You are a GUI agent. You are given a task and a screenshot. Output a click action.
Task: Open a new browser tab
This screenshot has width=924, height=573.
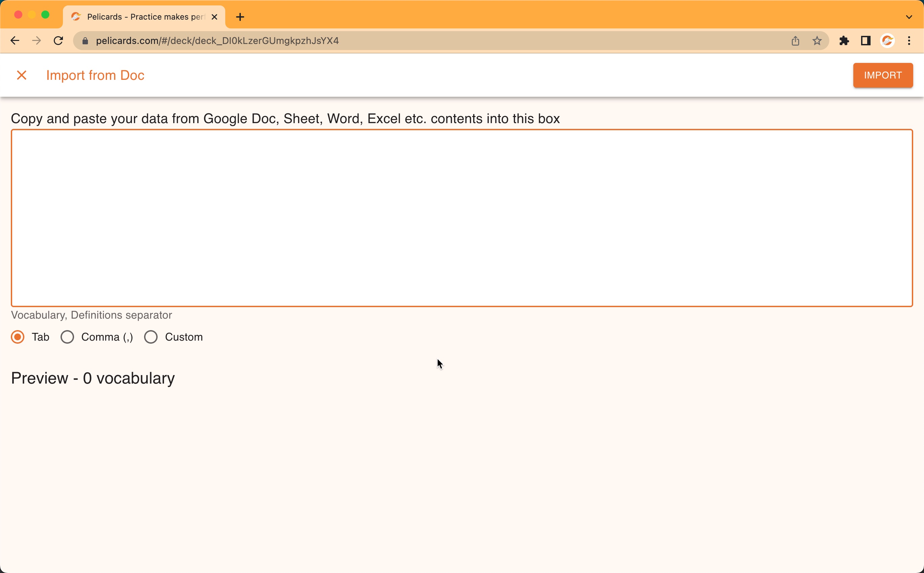240,17
